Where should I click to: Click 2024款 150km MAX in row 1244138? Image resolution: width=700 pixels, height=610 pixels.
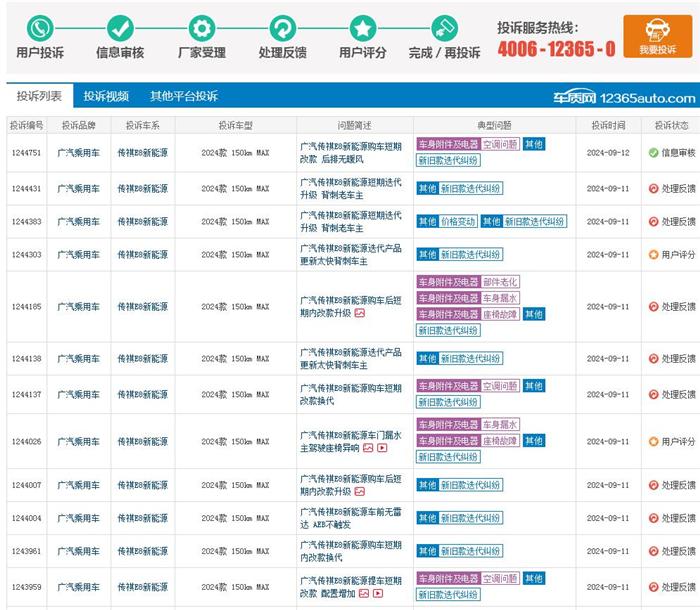point(235,358)
